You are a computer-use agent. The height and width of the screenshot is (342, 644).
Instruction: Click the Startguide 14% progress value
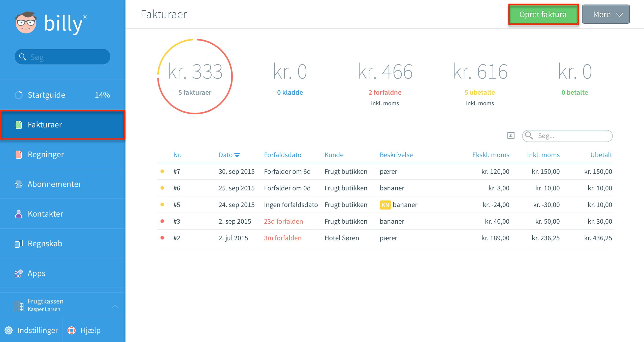pyautogui.click(x=102, y=95)
